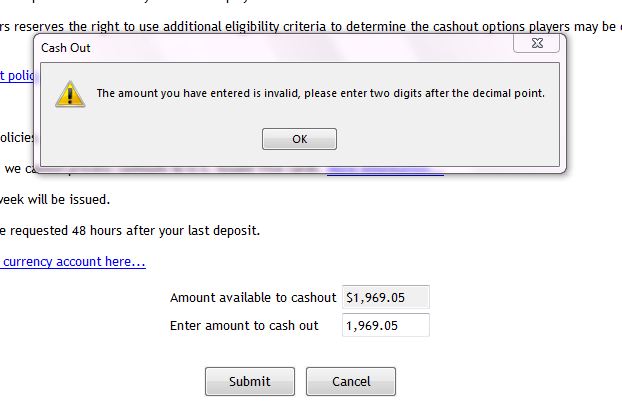Viewport: 622px width, 410px height.
Task: Click the Submit button
Action: [x=249, y=381]
